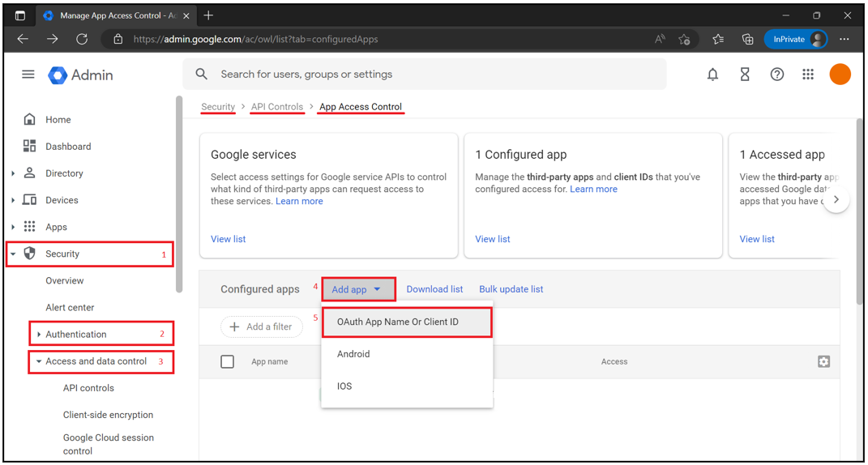The image size is (868, 465).
Task: Open the notifications bell
Action: click(713, 75)
